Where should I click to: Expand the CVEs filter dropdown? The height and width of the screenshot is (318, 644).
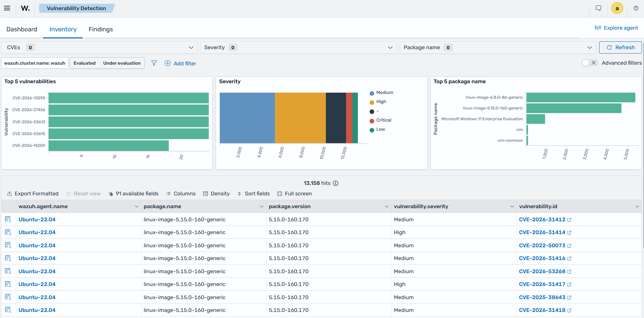[99, 47]
